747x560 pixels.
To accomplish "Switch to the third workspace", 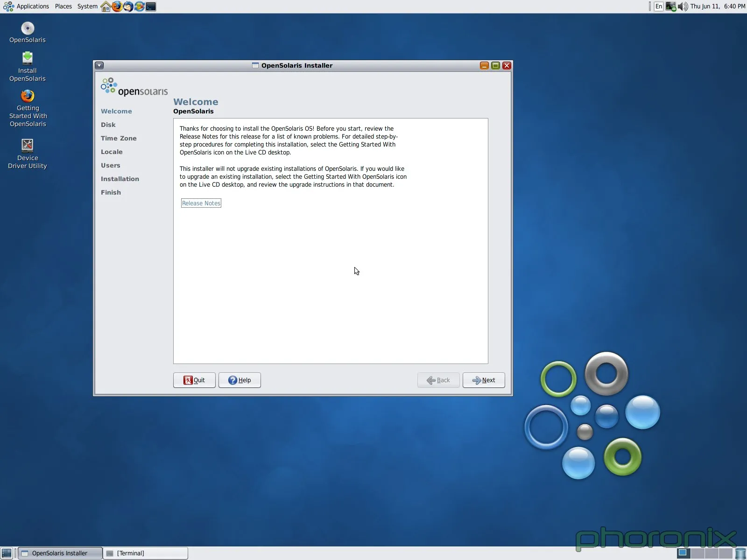I will pyautogui.click(x=712, y=553).
